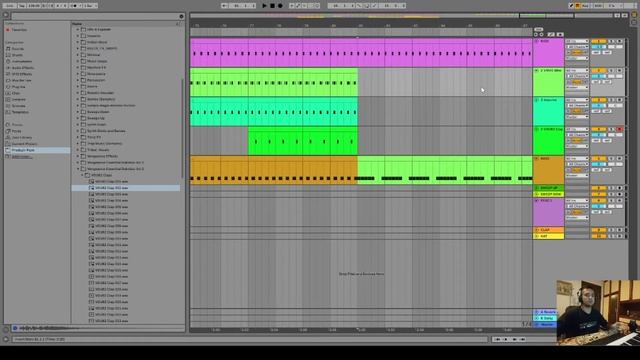
Task: Expand the Vengeance Effects folder arrow
Action: pos(78,156)
